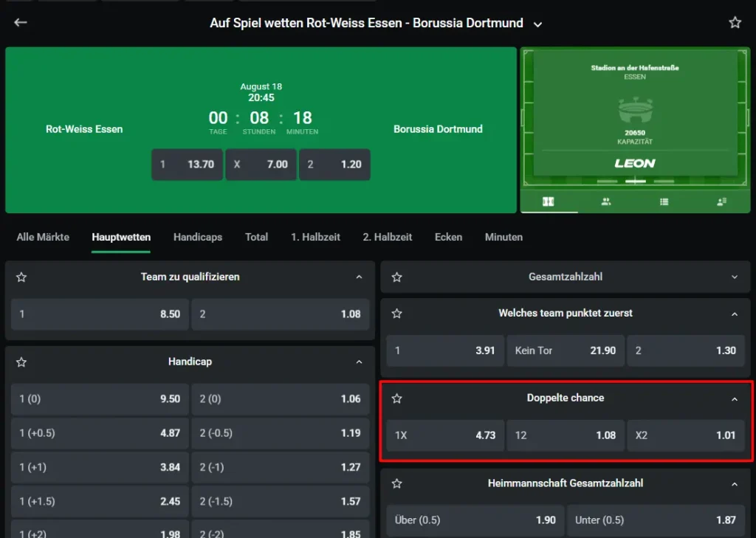Open the Handicaps tab
The image size is (756, 538).
point(198,237)
